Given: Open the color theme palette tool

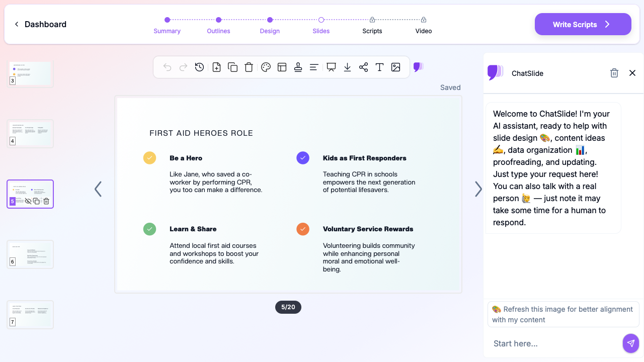Looking at the screenshot, I should pyautogui.click(x=266, y=67).
